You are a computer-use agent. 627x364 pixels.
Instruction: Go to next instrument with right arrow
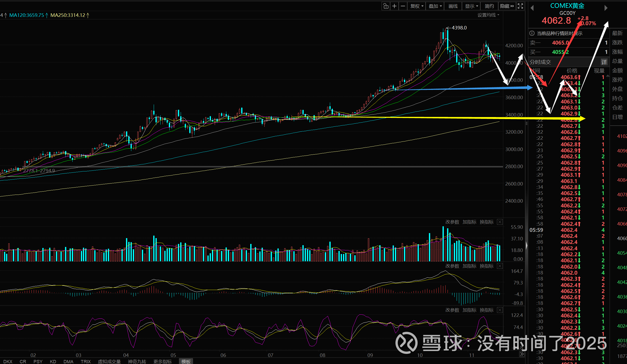click(606, 8)
